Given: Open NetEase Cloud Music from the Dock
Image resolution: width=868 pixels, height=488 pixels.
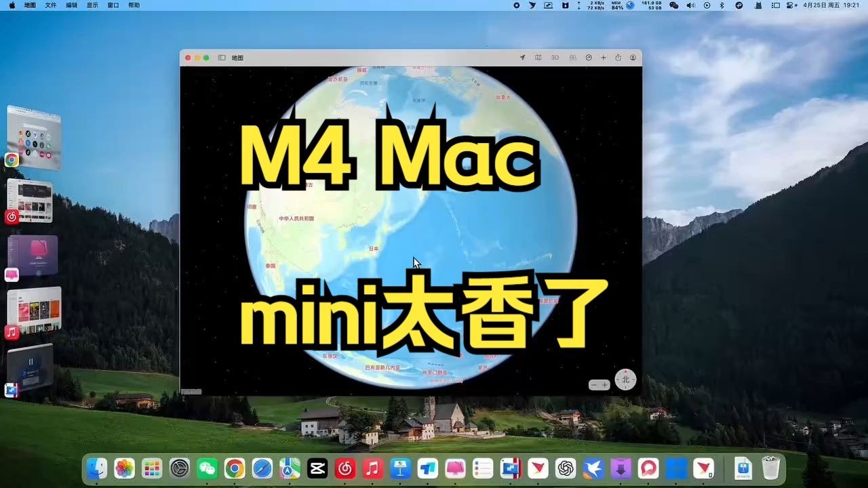Looking at the screenshot, I should click(344, 468).
